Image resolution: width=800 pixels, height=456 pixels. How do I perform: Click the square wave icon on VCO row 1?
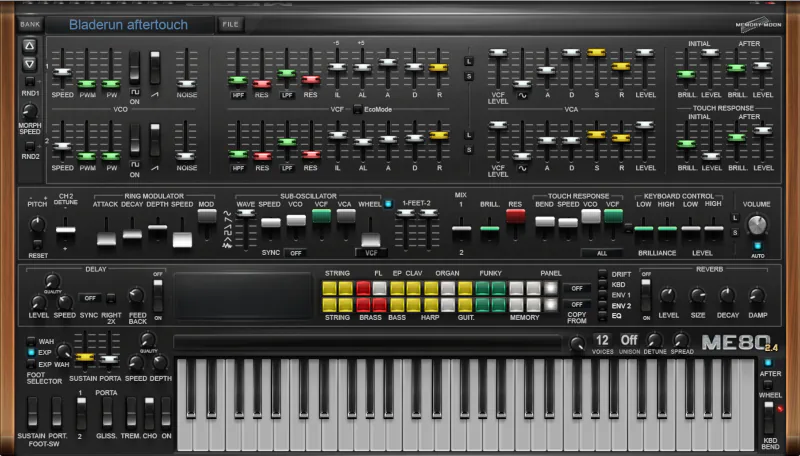[135, 92]
